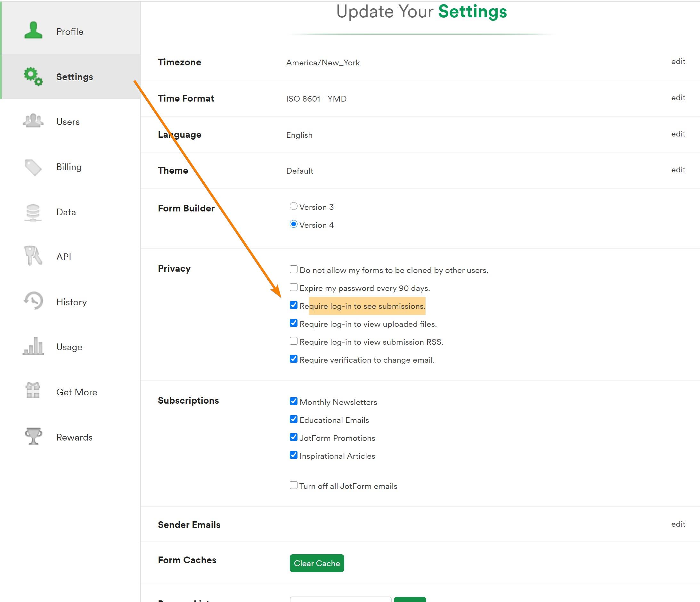Edit the Timezone setting
The height and width of the screenshot is (602, 700).
(678, 62)
